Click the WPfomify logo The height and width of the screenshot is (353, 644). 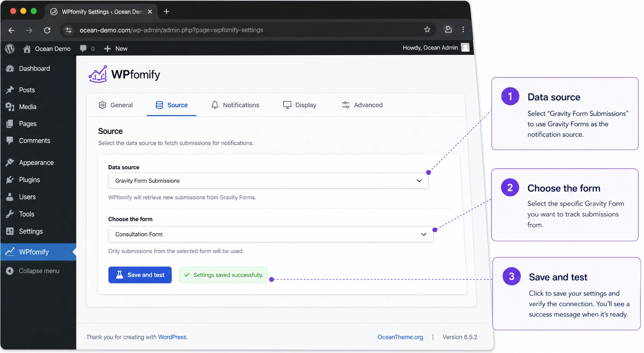[x=124, y=74]
